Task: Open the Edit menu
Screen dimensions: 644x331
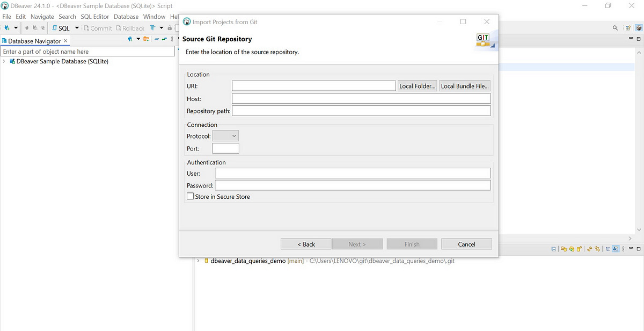Action: pos(20,17)
